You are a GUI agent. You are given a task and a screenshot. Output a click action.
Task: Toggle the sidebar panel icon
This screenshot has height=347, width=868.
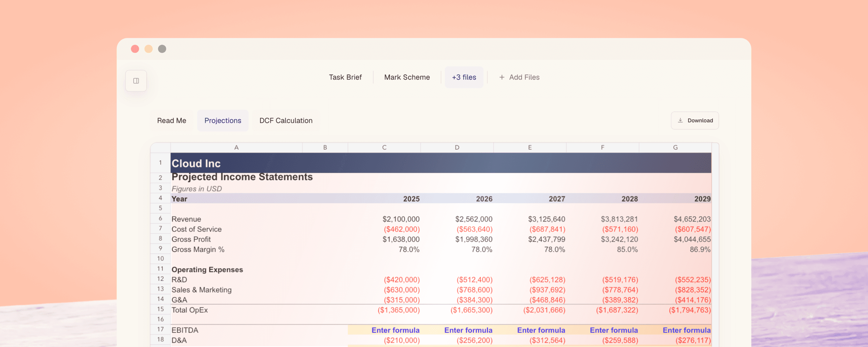136,81
